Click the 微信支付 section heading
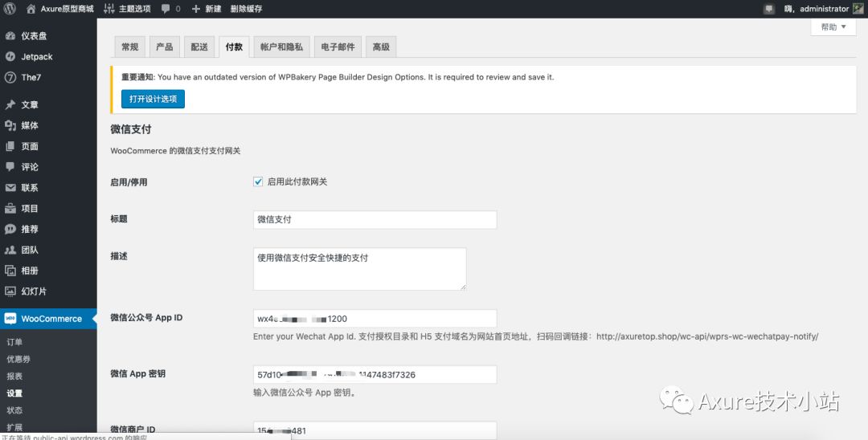The width and height of the screenshot is (868, 440). 131,129
